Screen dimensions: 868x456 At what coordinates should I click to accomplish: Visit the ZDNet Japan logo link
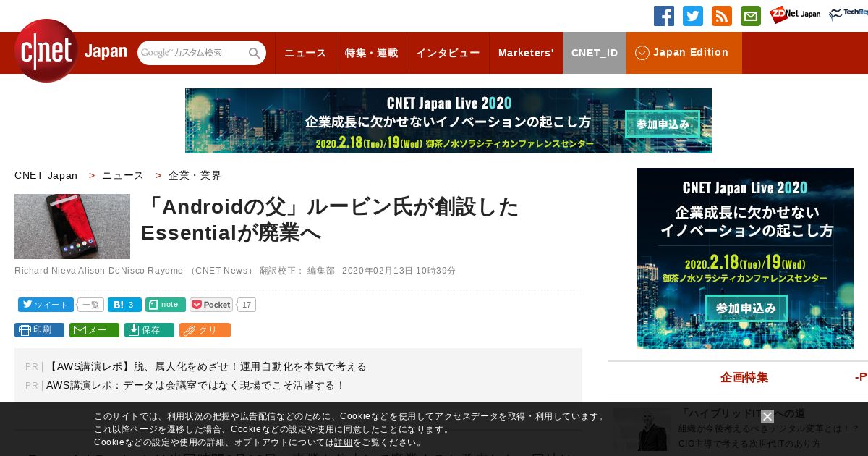[795, 14]
